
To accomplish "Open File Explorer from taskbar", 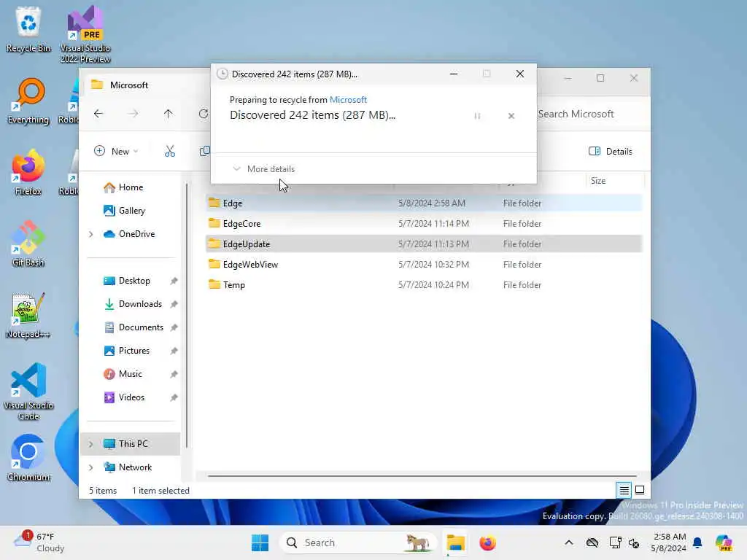I will click(455, 542).
